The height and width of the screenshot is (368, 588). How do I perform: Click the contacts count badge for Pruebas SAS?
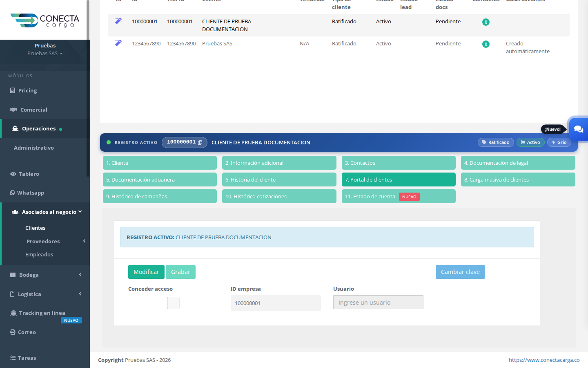pyautogui.click(x=486, y=44)
